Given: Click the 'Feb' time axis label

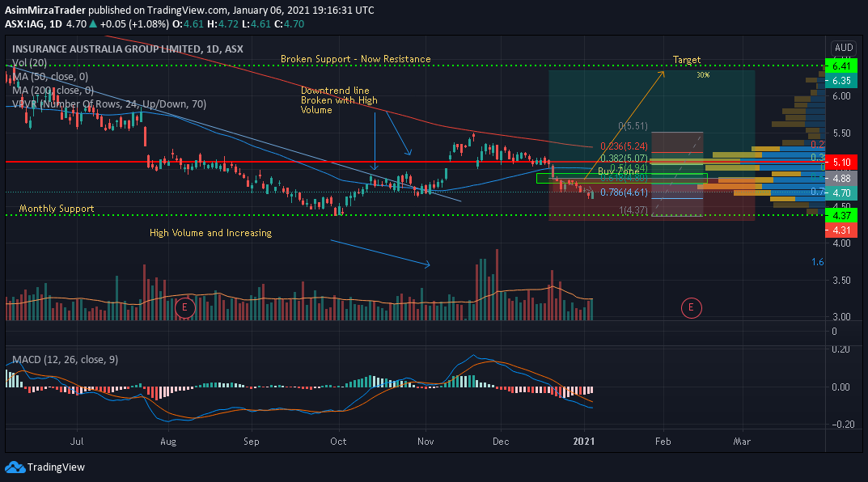Looking at the screenshot, I should pyautogui.click(x=663, y=441).
